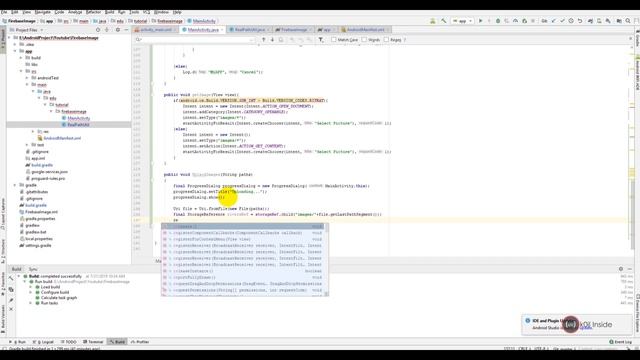Screen dimensions: 640x360
Task: Expand the Load build node
Action: [x=31, y=287]
